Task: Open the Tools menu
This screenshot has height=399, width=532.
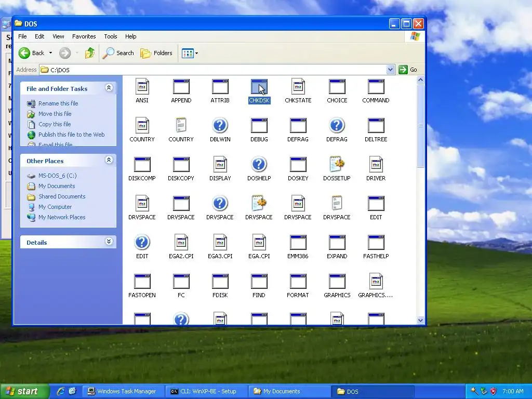Action: tap(111, 36)
